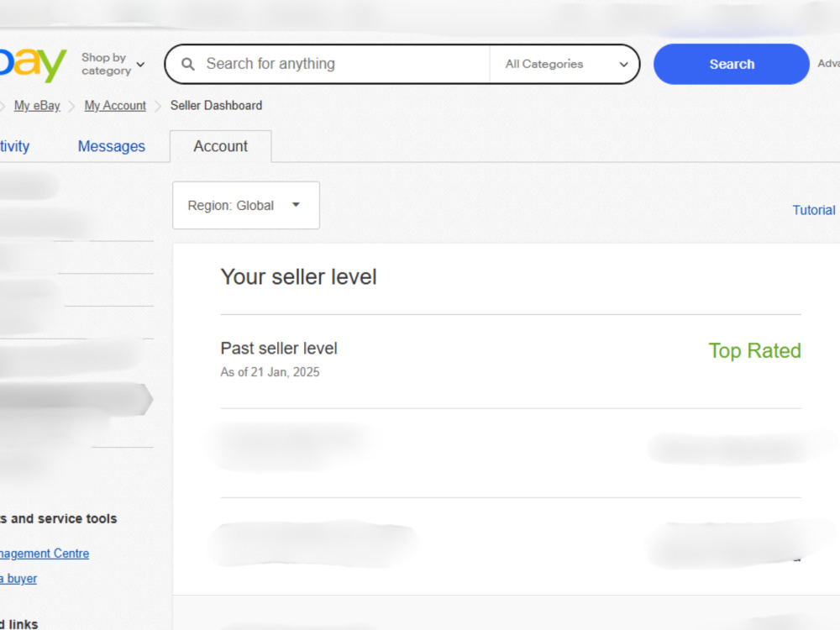Expand the Shop by category chevron
Image resolution: width=840 pixels, height=630 pixels.
click(140, 65)
